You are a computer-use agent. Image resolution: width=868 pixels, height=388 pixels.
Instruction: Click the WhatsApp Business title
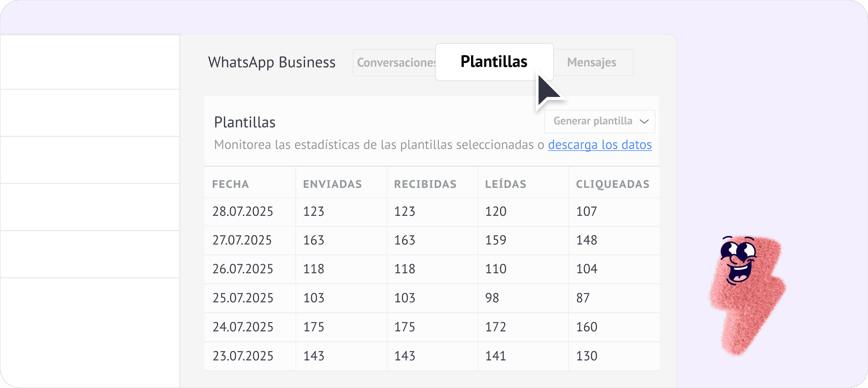(x=272, y=62)
